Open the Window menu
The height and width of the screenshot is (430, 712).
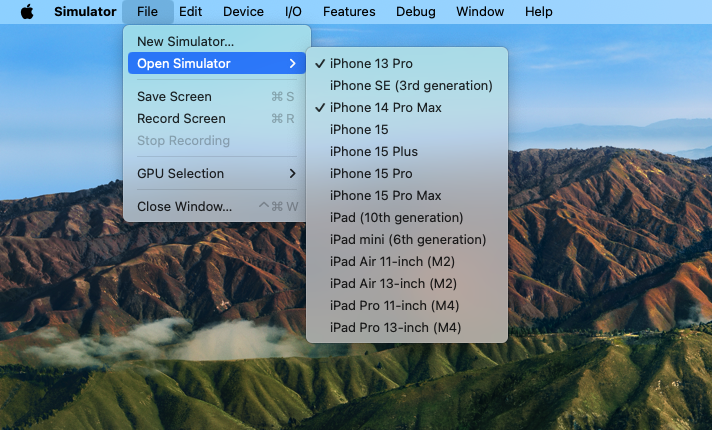(480, 12)
